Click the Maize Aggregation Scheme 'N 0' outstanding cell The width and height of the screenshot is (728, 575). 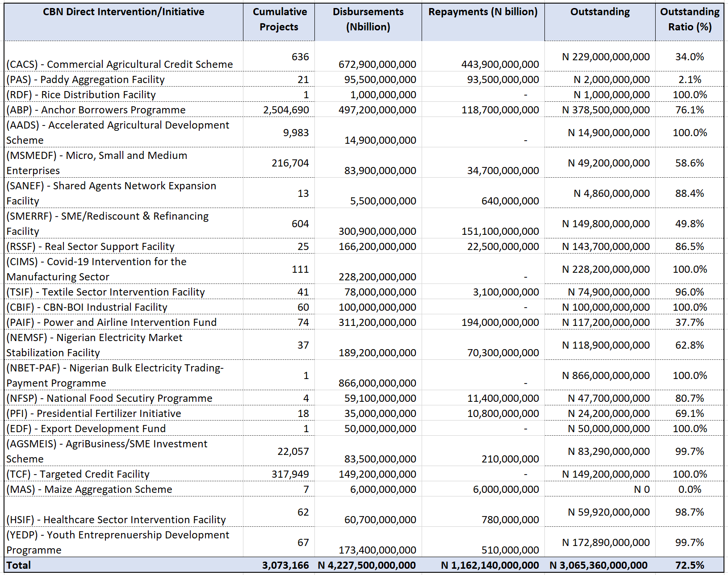(641, 489)
